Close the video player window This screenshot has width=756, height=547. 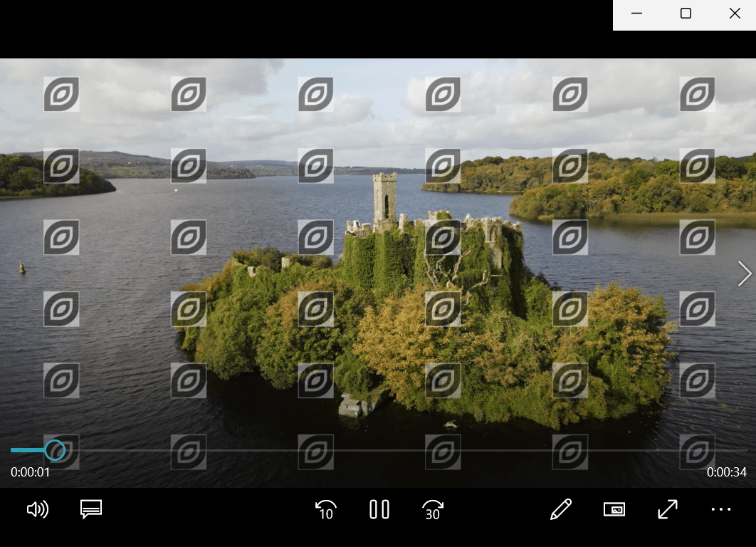pos(735,14)
